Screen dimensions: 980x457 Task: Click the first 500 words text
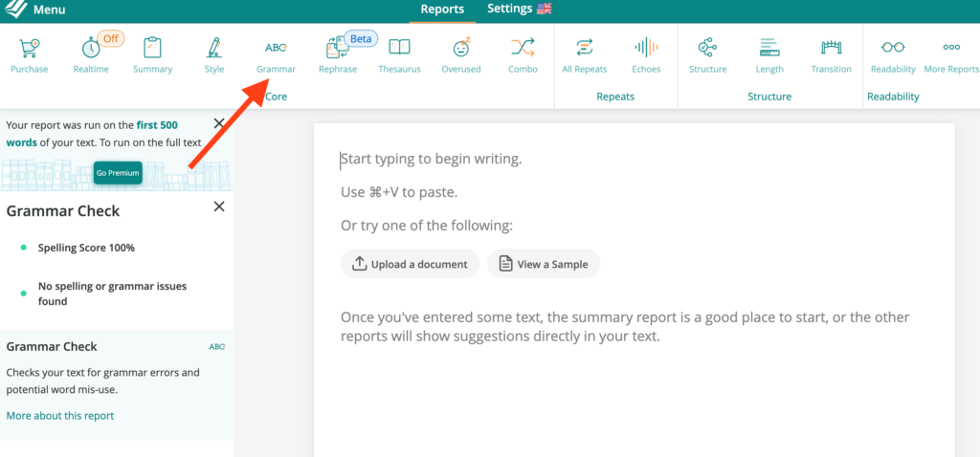(91, 134)
